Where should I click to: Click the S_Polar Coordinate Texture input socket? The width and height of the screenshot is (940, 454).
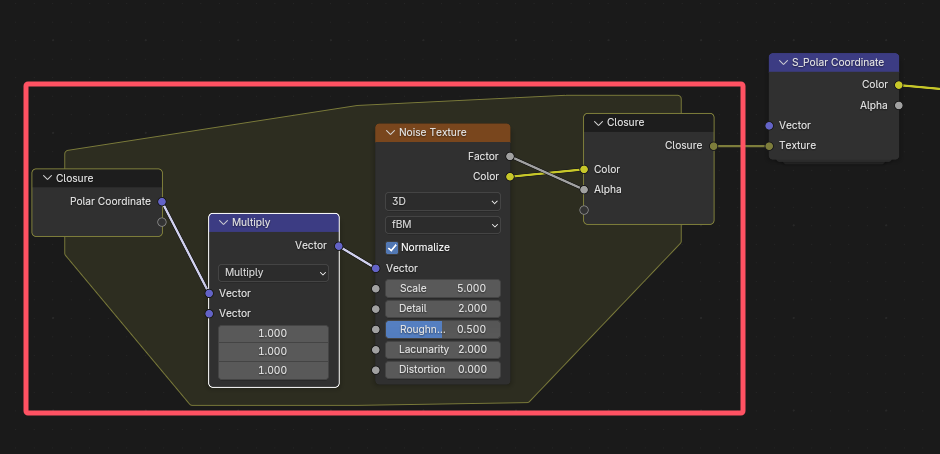pos(769,146)
